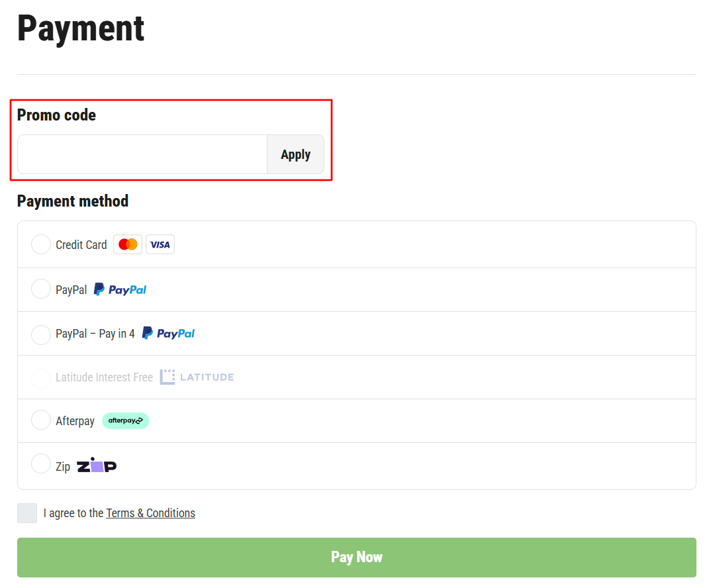Select the Latitude Interest Free radio button
Screen dimensions: 713x588
(x=41, y=378)
